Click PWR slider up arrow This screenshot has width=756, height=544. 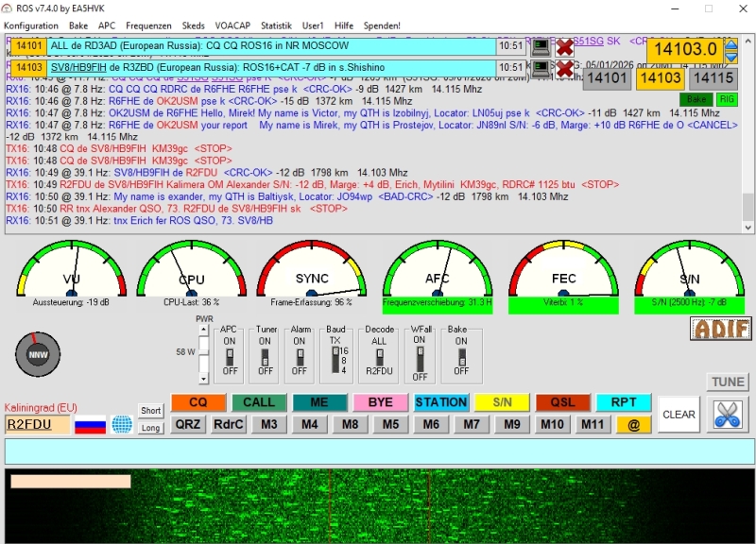point(203,330)
